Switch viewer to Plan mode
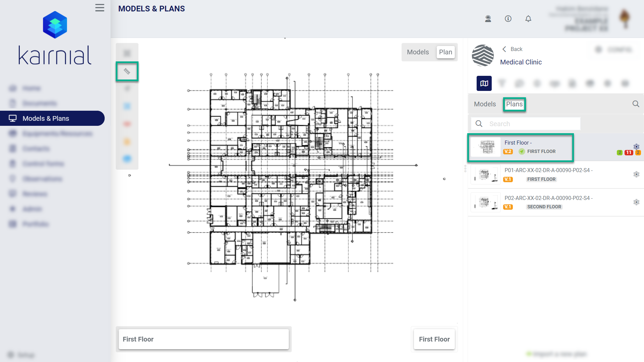Image resolution: width=644 pixels, height=362 pixels. (445, 52)
